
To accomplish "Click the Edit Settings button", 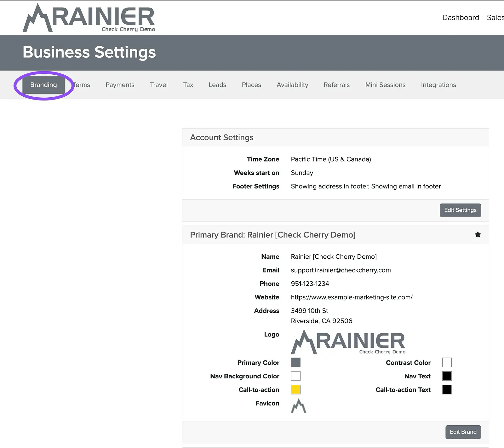I will coord(460,210).
